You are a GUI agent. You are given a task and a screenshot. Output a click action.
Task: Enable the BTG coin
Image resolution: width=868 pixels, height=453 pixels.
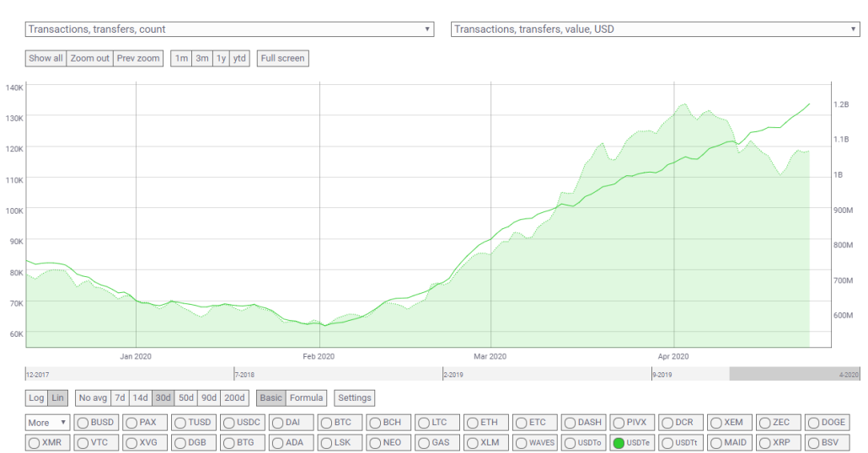tap(243, 443)
